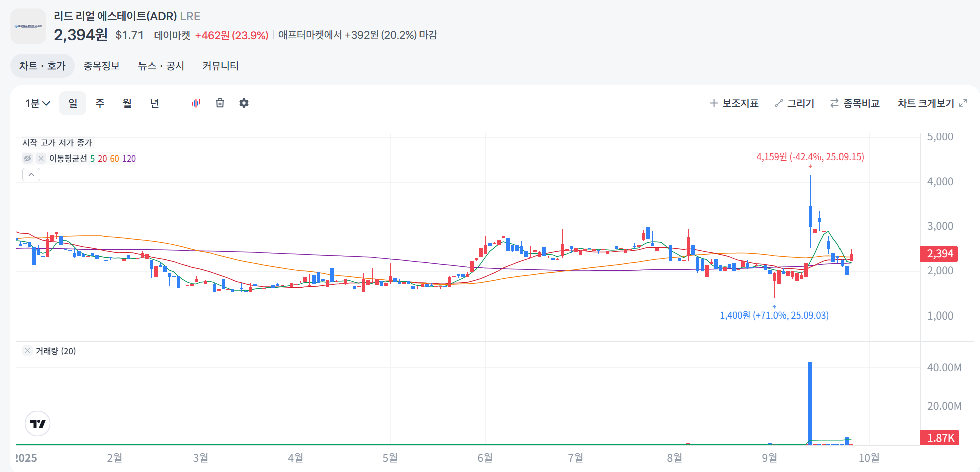Remove the volume (20) indicator with X
The height and width of the screenshot is (472, 980).
click(x=28, y=351)
